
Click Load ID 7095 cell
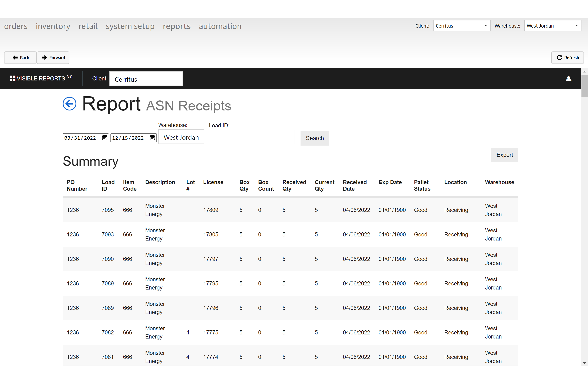coord(108,210)
